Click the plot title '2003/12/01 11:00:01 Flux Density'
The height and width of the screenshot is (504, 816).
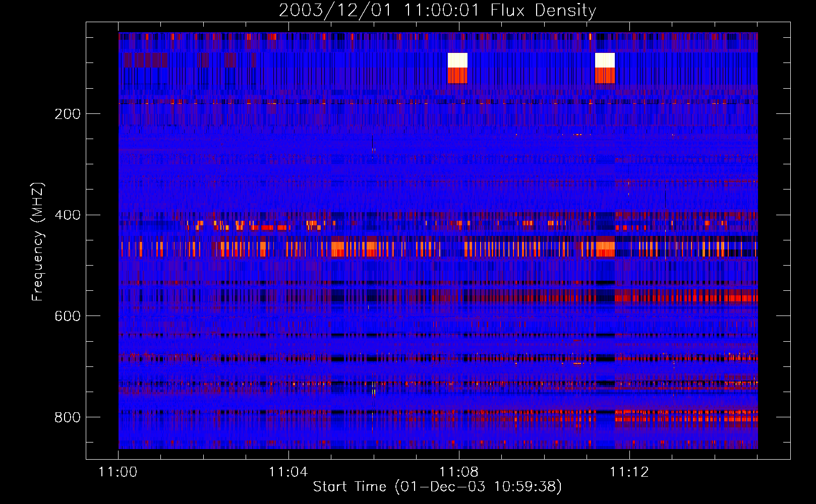[437, 11]
